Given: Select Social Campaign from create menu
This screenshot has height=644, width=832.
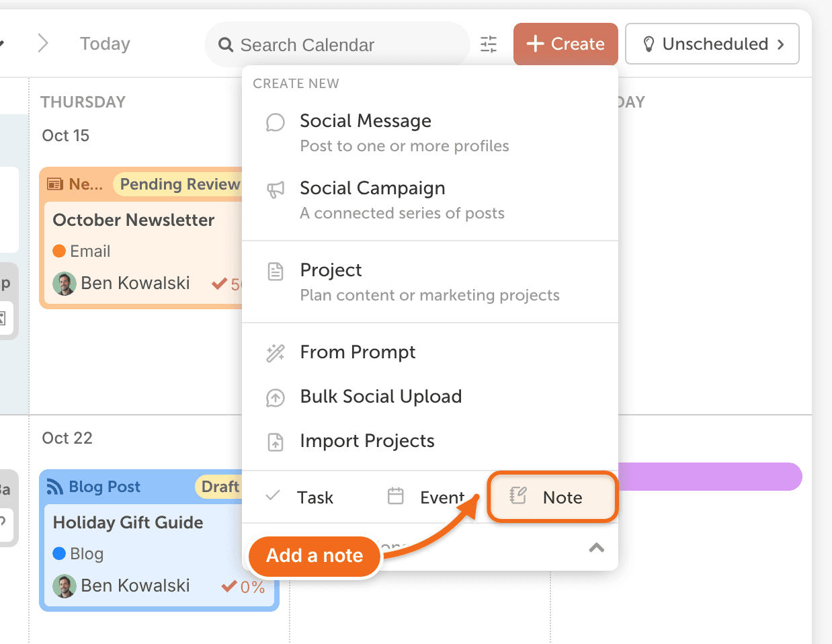Looking at the screenshot, I should coord(430,200).
